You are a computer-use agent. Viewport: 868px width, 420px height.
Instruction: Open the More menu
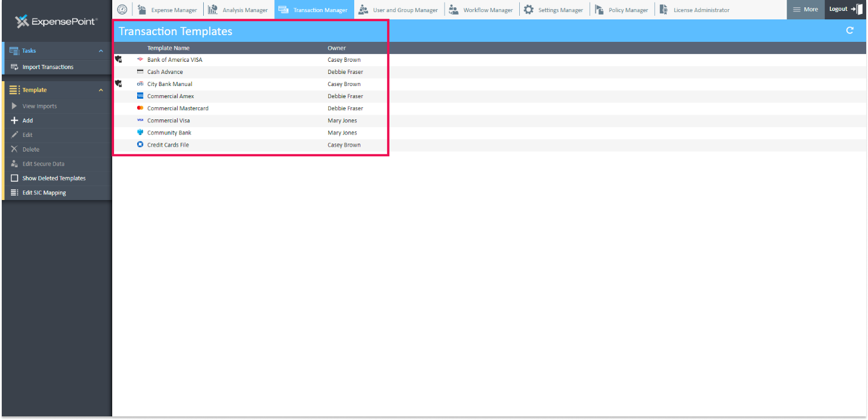(x=806, y=10)
